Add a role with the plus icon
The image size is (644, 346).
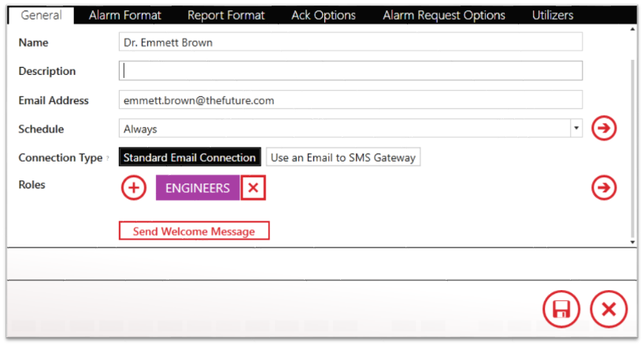coord(134,188)
